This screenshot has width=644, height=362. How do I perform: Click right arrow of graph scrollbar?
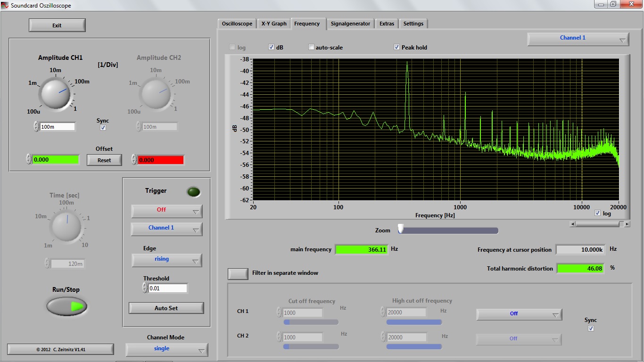click(x=627, y=224)
